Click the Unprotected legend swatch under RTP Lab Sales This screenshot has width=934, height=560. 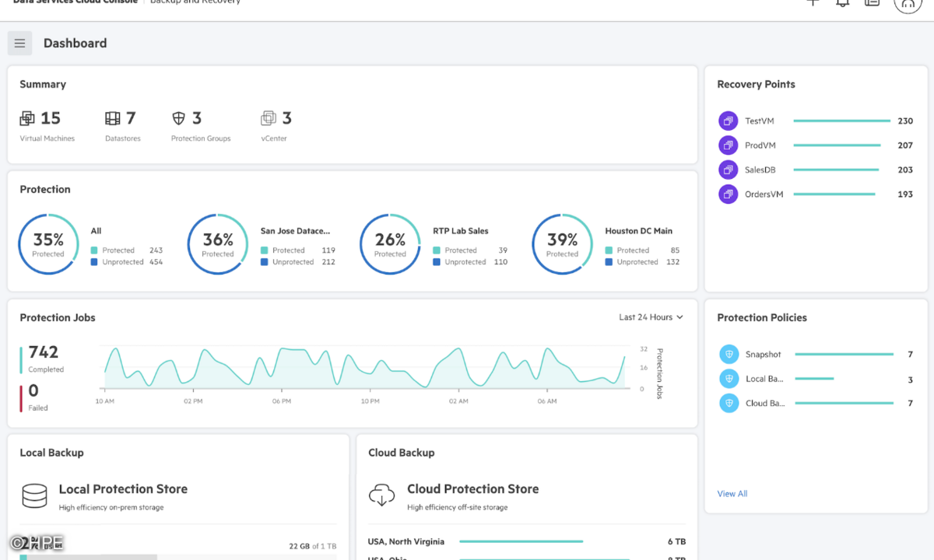point(437,262)
